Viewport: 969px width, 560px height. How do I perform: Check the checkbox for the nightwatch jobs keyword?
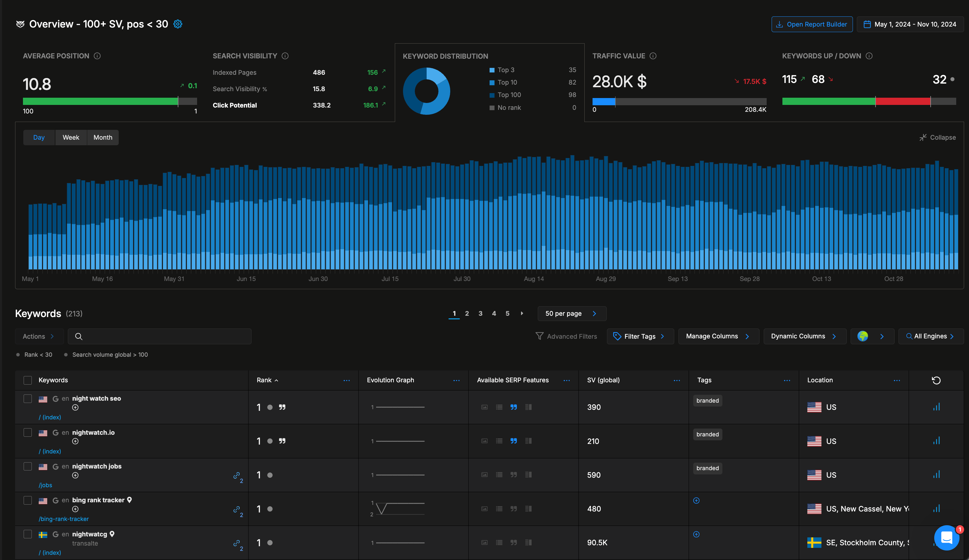point(28,466)
